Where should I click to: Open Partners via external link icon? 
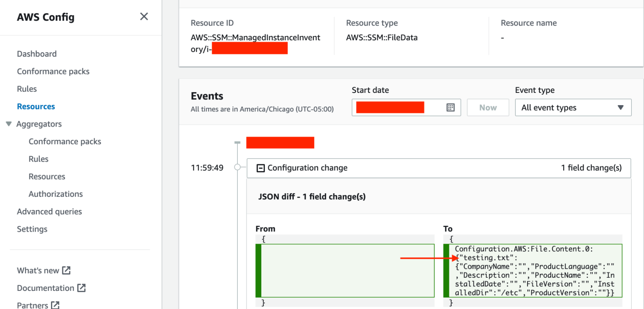point(56,305)
